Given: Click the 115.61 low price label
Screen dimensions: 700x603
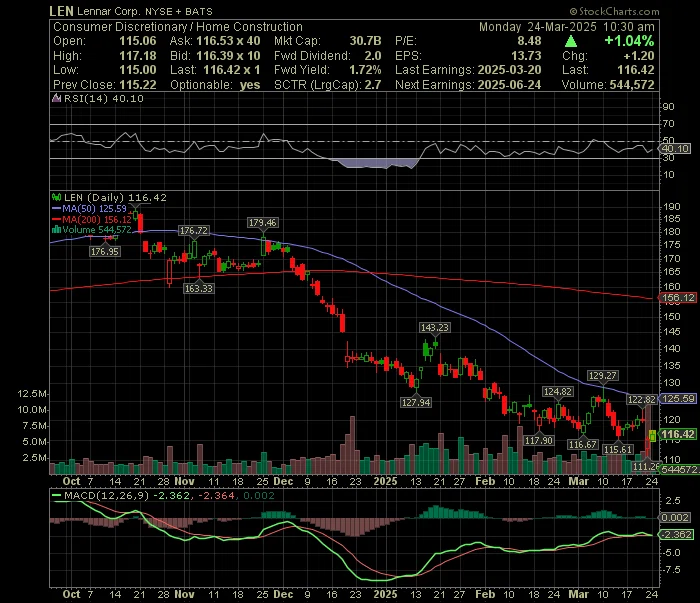Looking at the screenshot, I should pyautogui.click(x=618, y=449).
